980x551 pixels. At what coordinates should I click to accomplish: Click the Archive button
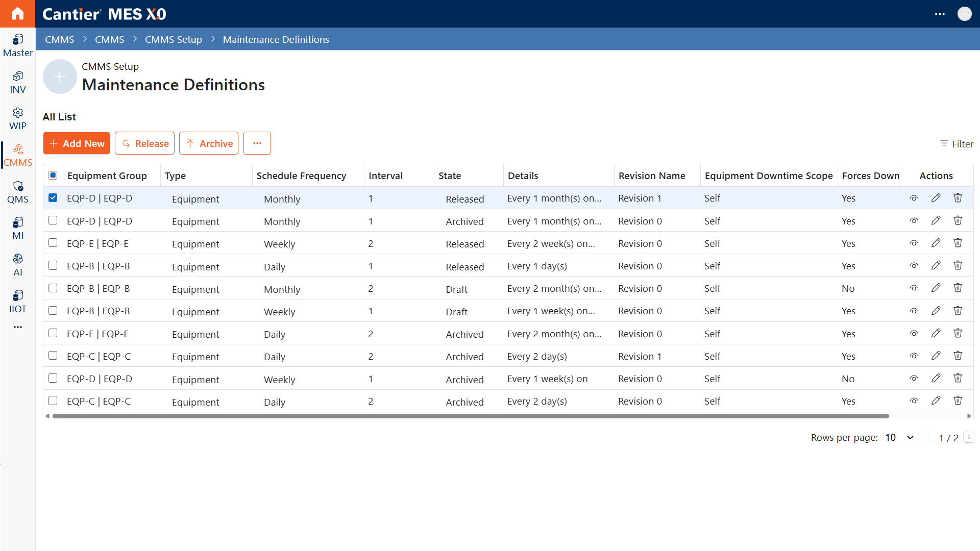(209, 143)
